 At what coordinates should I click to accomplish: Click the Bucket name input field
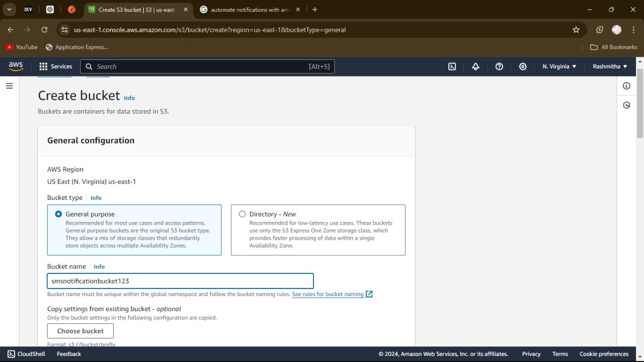pyautogui.click(x=181, y=281)
